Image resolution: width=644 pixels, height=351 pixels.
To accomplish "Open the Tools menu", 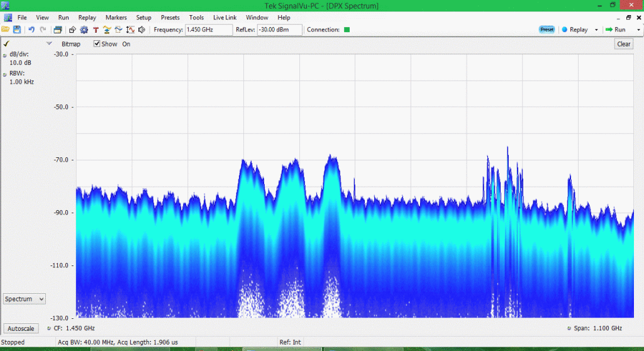I will point(196,18).
